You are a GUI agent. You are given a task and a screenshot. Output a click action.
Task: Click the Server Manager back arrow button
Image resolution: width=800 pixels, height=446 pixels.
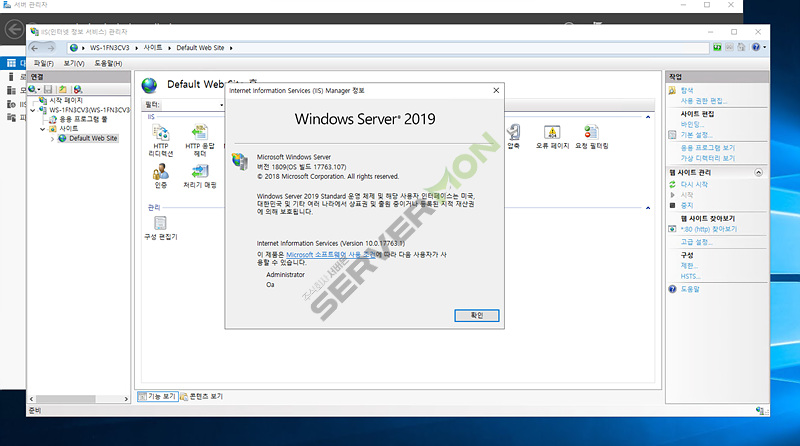click(15, 29)
